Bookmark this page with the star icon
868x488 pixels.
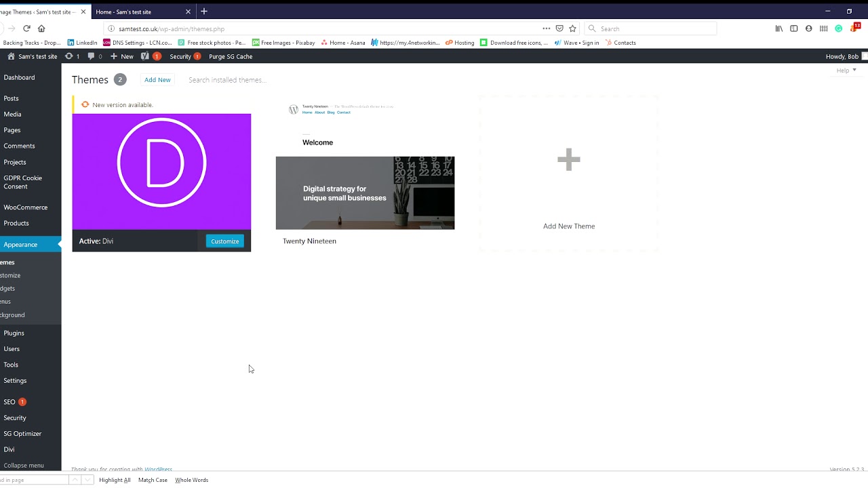point(572,28)
